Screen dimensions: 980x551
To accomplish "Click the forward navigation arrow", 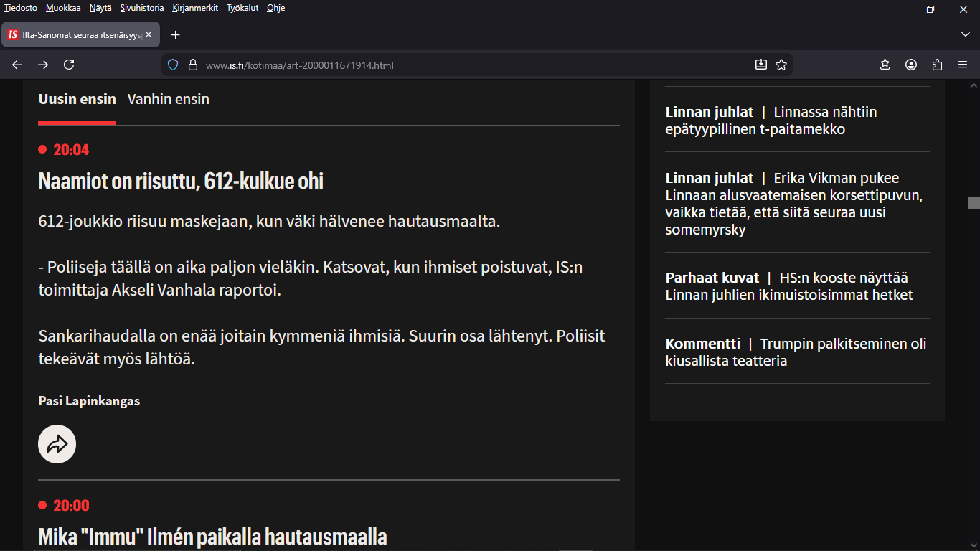I will 43,65.
